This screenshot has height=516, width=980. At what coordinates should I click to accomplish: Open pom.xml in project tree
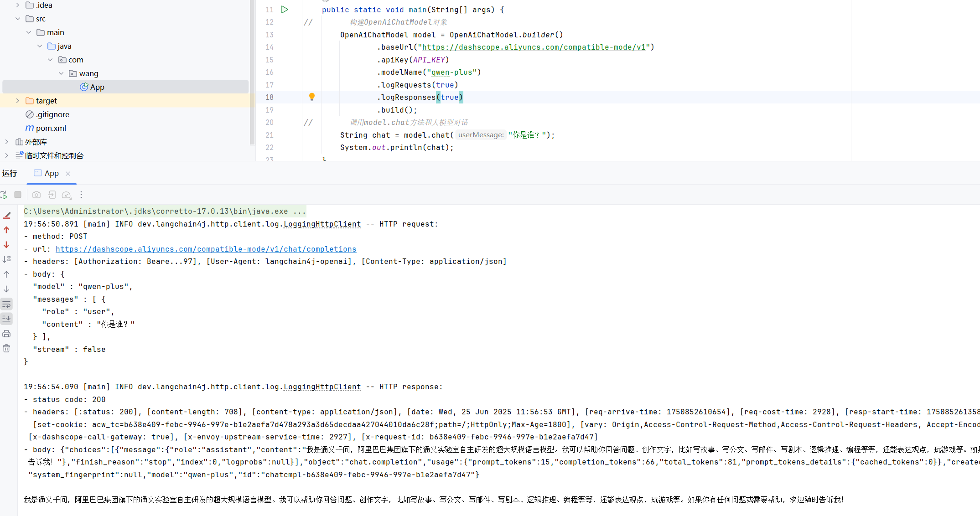[x=51, y=128]
